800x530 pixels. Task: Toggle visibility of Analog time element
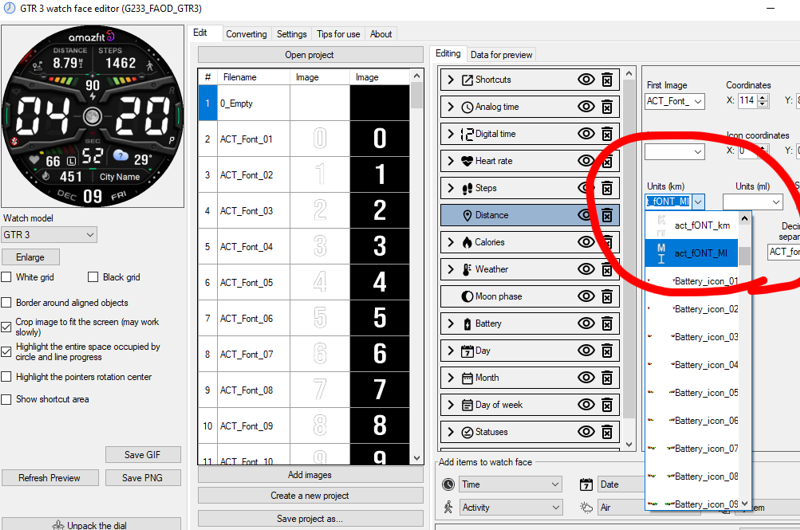(586, 107)
